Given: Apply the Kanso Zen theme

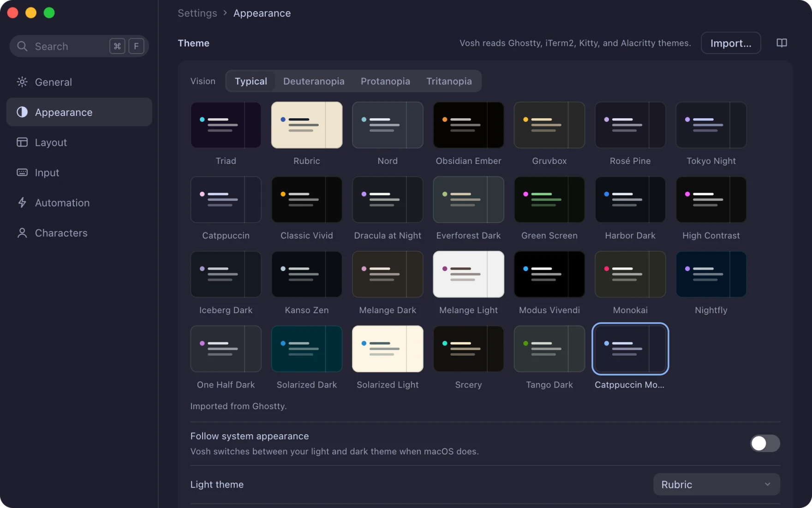Looking at the screenshot, I should click(x=307, y=274).
